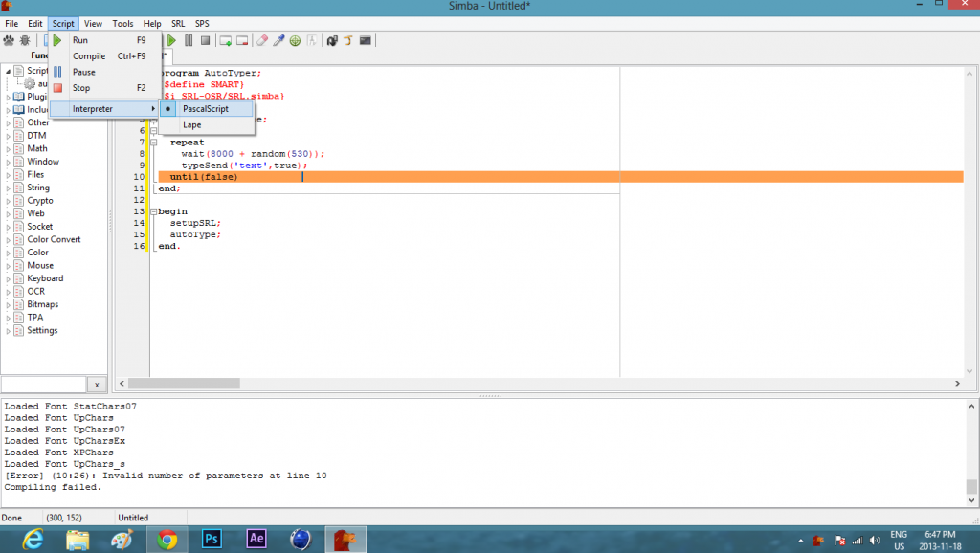
Task: Expand the Color Convert tree node
Action: 9,240
